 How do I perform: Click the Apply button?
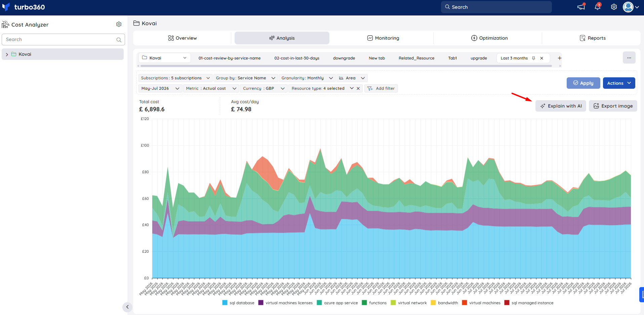click(x=583, y=83)
